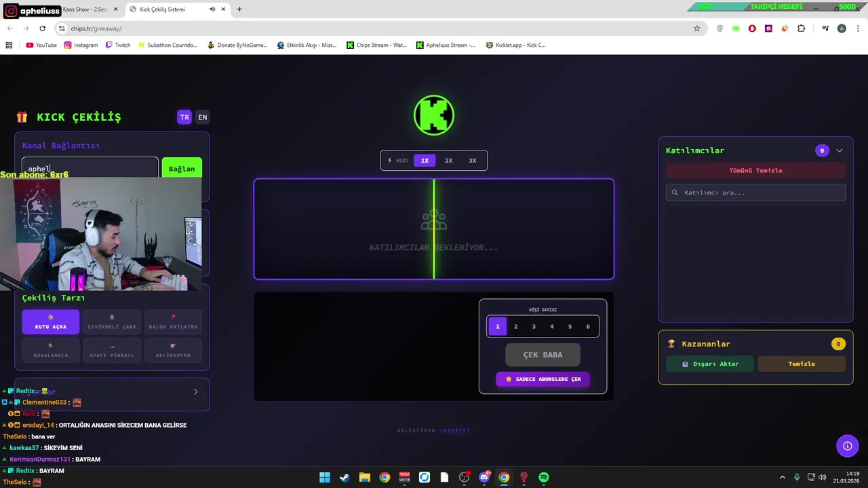
Task: Click Tümünü Temizle in participants
Action: [755, 170]
